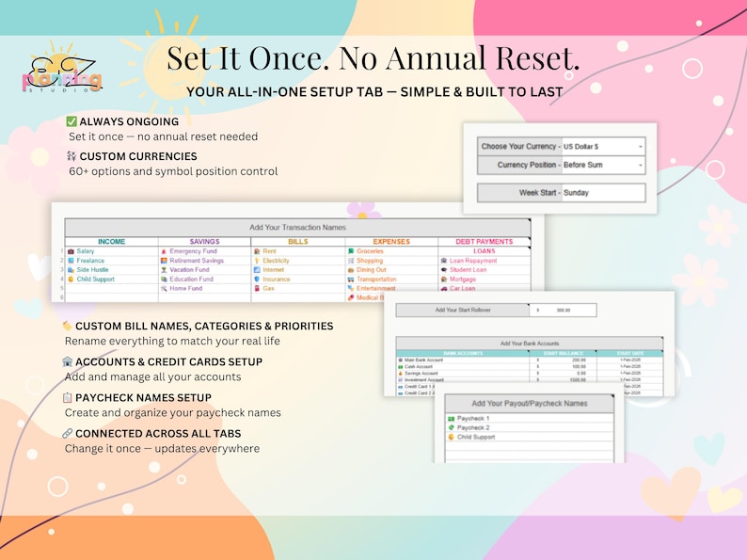Click the Paycheck 2 name text
This screenshot has width=747, height=560.
[473, 427]
